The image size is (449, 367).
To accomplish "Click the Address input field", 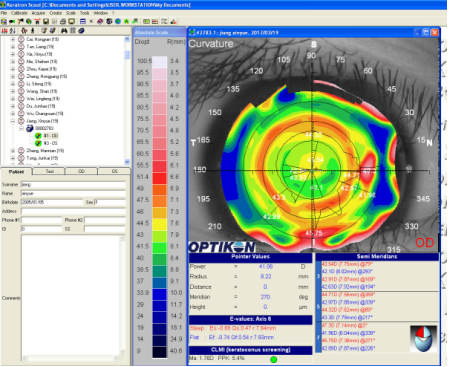I will (x=73, y=211).
